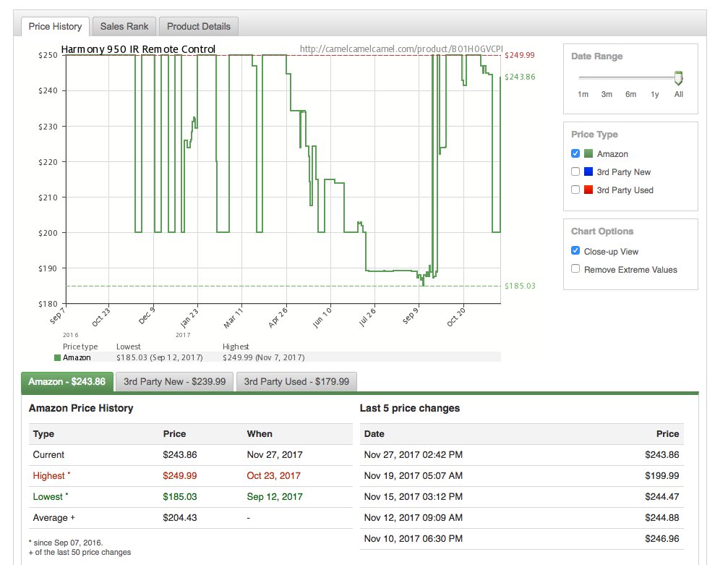Viewport: 728px width, 565px height.
Task: Click the $200 y-axis label
Action: pyautogui.click(x=48, y=233)
